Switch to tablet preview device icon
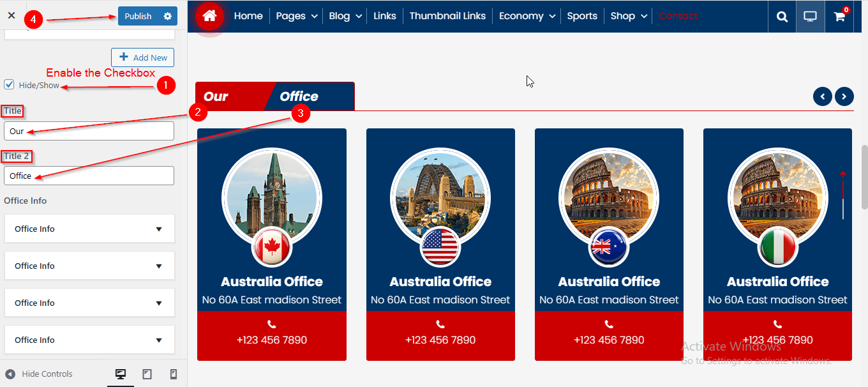868x387 pixels. click(x=147, y=374)
